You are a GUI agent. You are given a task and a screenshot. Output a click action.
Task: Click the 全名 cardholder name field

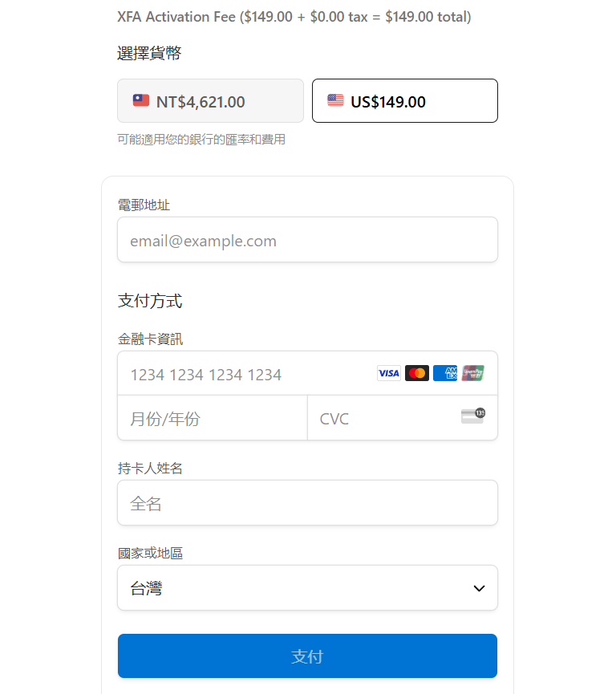[x=307, y=503]
